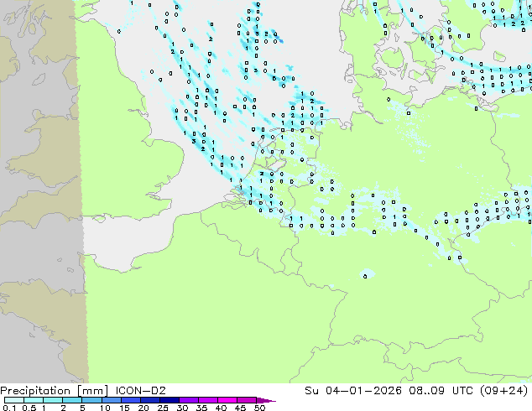This screenshot has height=411, width=532.
Task: Click the 'ICON-D2' model name label
Action: tap(140, 391)
